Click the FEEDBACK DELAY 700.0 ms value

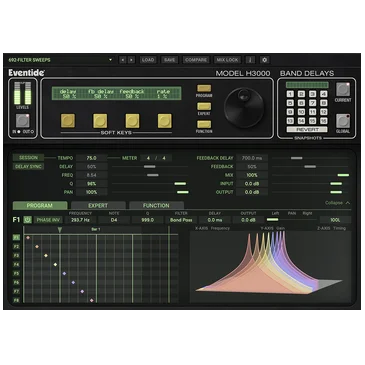252,158
